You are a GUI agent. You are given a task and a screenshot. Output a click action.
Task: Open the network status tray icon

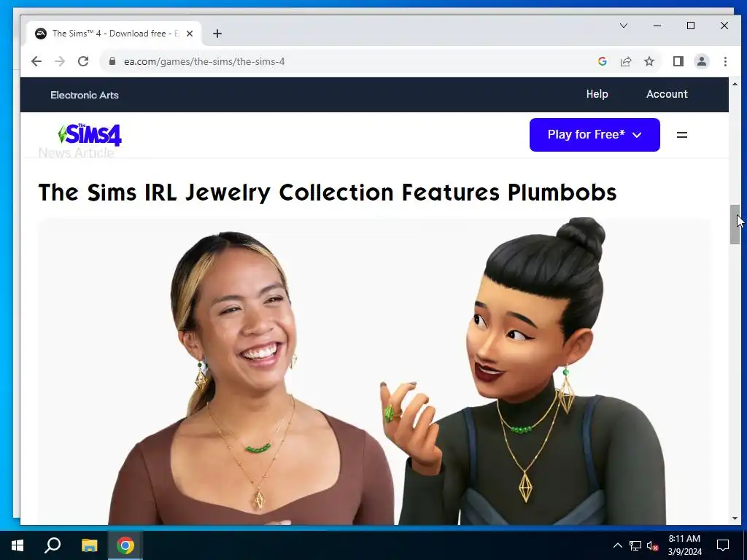coord(635,545)
